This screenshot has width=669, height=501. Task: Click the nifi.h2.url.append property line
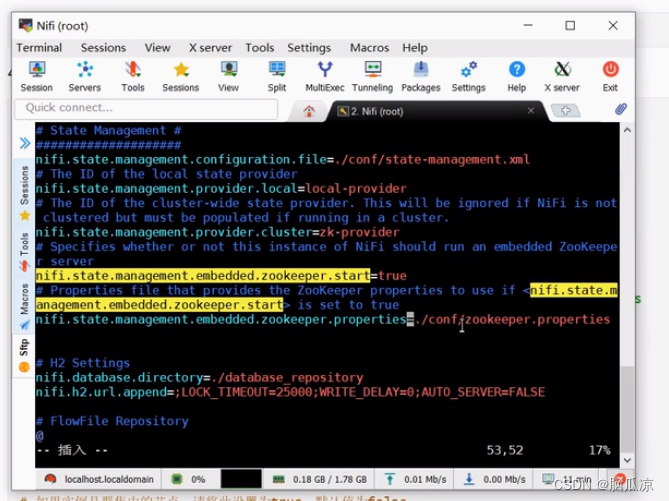tap(290, 392)
